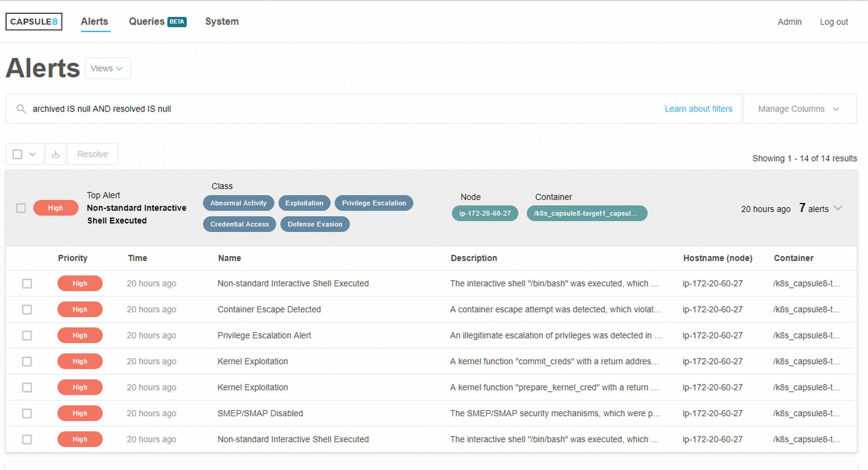Click the search magnifier icon

point(21,109)
